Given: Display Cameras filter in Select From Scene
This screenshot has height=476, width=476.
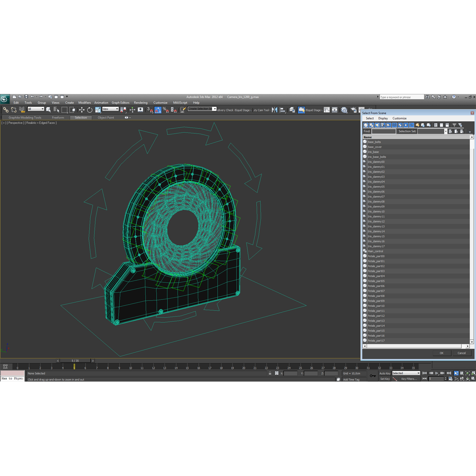Looking at the screenshot, I should [x=382, y=125].
